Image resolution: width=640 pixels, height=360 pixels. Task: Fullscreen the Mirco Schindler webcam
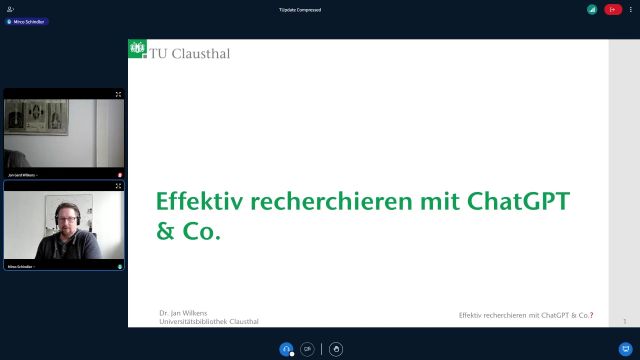click(x=118, y=186)
